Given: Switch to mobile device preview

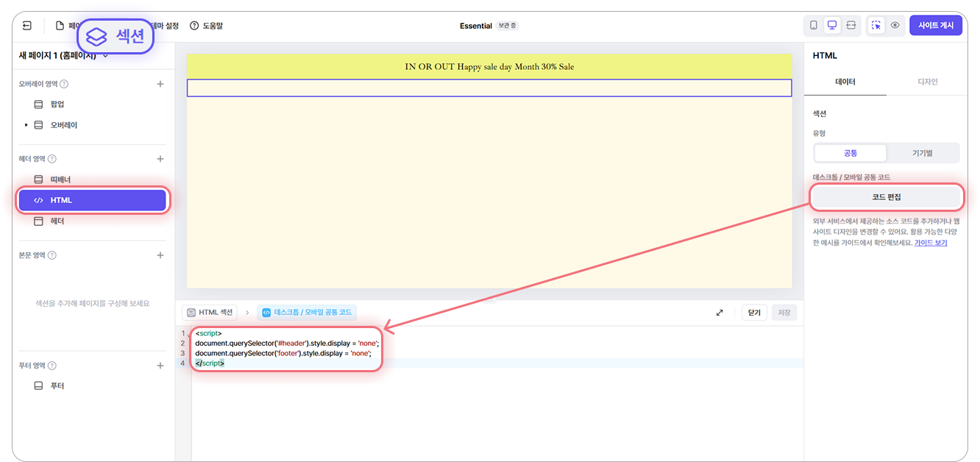Looking at the screenshot, I should (x=814, y=25).
